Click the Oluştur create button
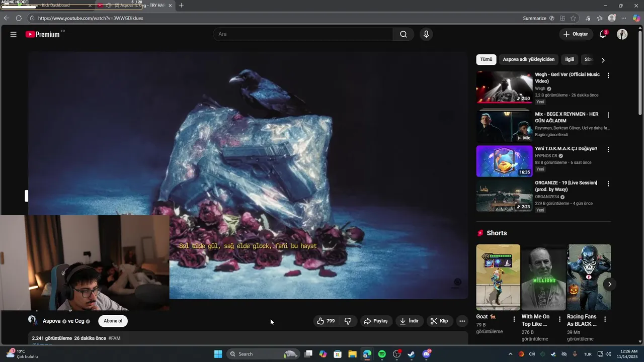Viewport: 644px width, 362px height. [x=576, y=34]
